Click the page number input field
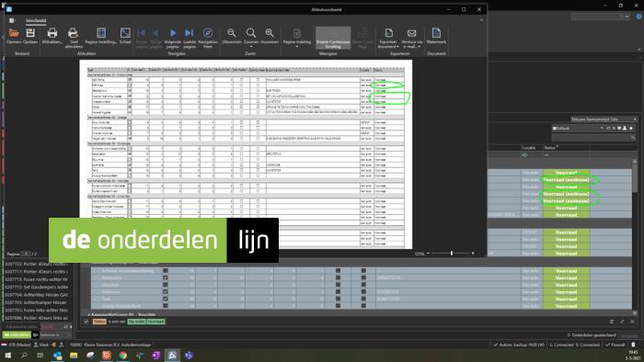This screenshot has height=362, width=644. (x=26, y=254)
